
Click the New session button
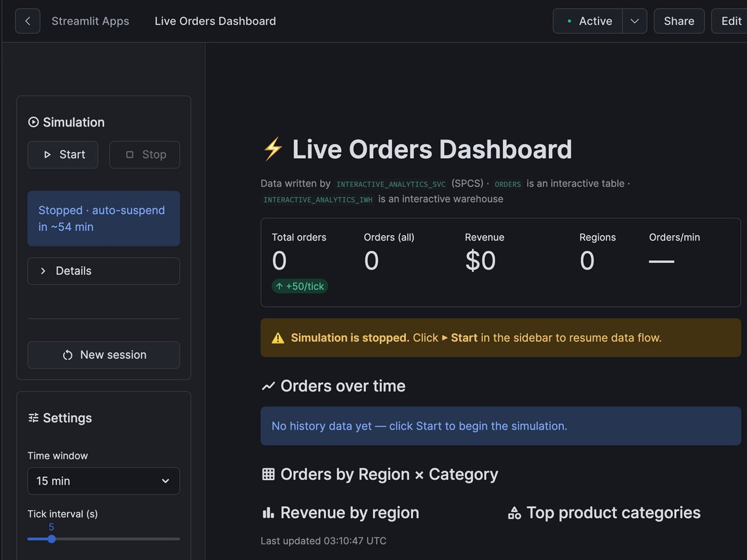(x=104, y=355)
